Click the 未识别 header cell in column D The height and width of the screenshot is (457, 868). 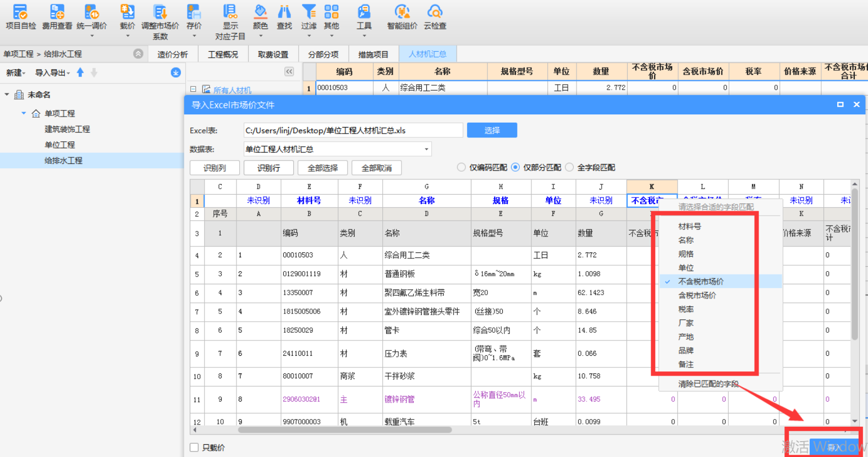tap(259, 201)
